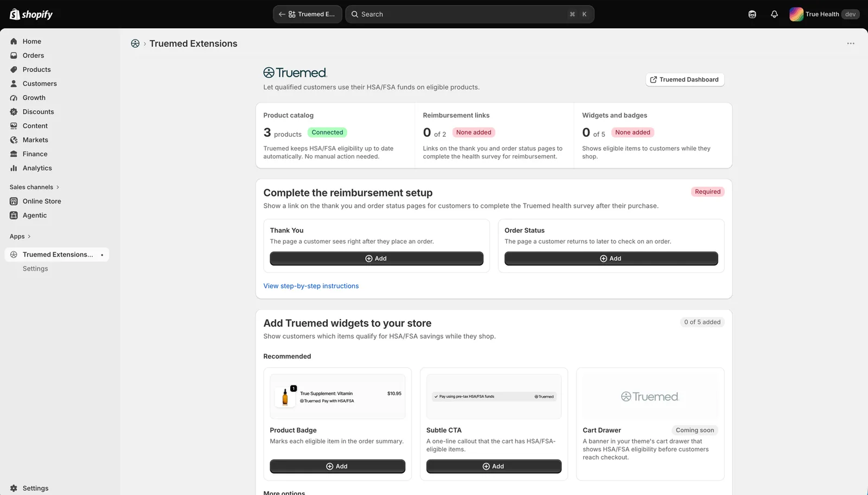Focus the top Search field
Viewport: 868px width, 495px height.
(470, 14)
